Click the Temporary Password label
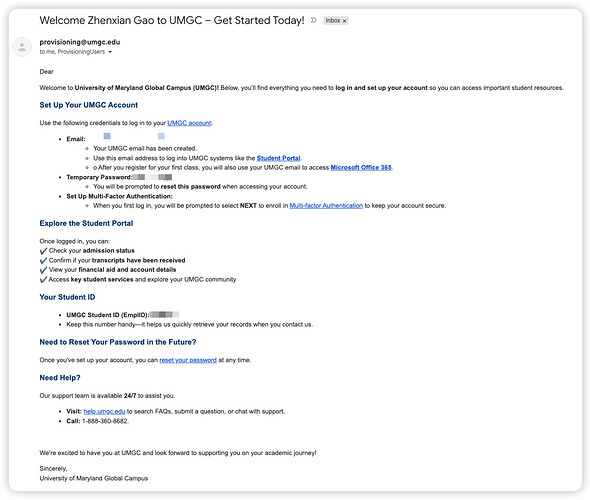 99,177
